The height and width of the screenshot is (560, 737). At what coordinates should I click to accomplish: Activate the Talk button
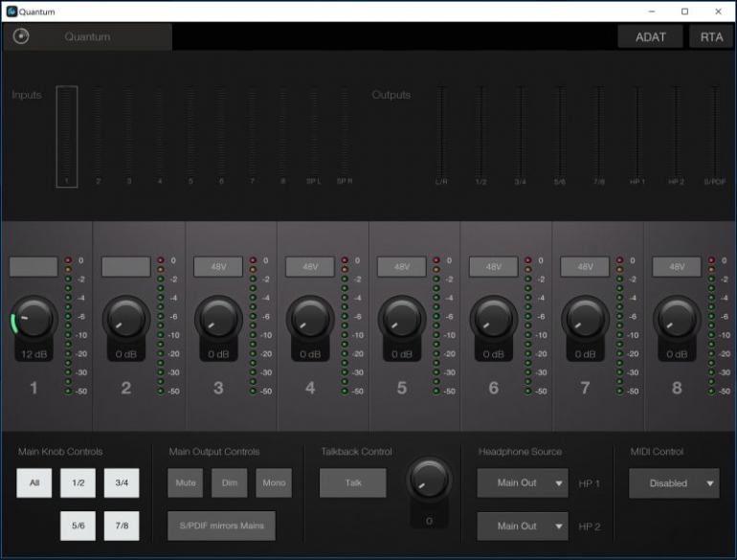click(353, 482)
